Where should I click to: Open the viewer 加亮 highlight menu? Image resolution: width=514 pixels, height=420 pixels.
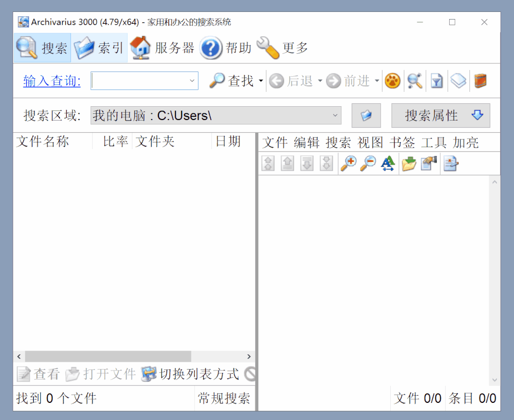click(x=466, y=143)
